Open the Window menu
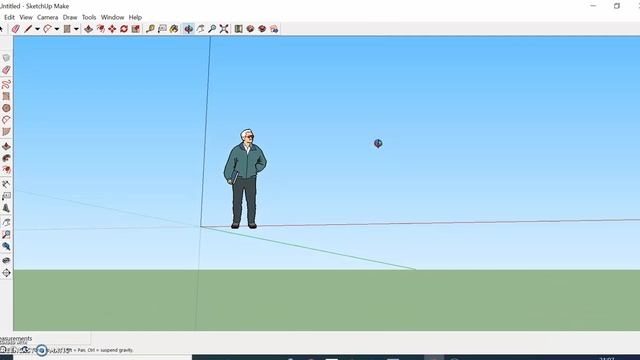Screen dimensions: 640x360 (112, 17)
